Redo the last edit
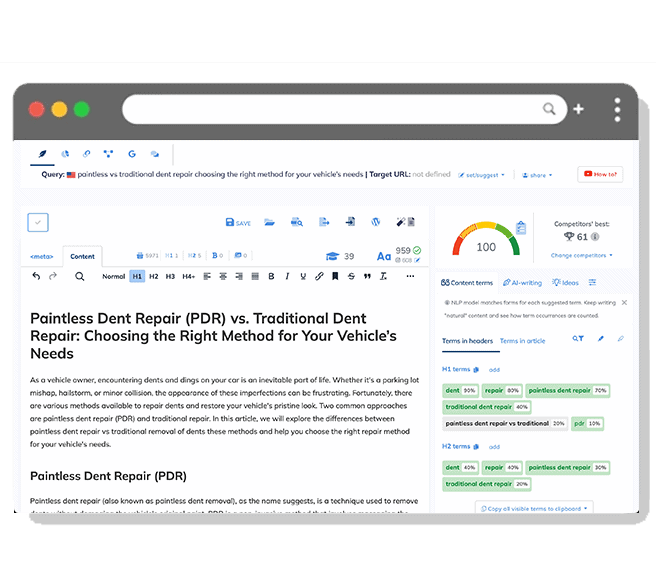Screen dimensions: 656x587 point(53,276)
